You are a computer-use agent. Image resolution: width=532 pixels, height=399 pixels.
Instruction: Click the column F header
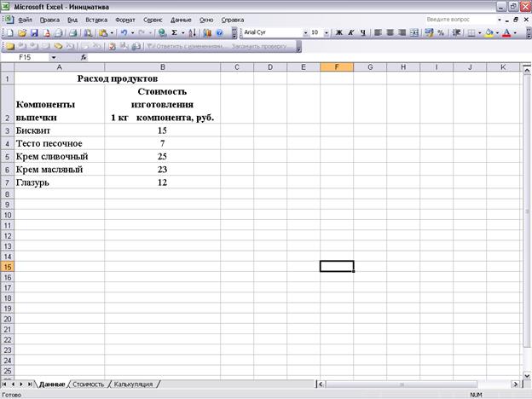(x=337, y=66)
